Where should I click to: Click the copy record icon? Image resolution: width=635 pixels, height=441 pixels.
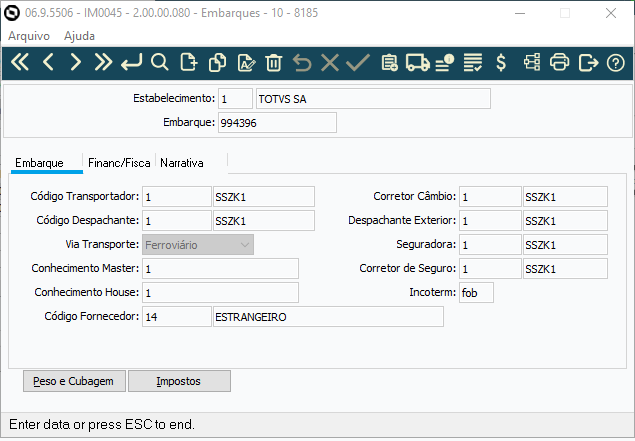[x=216, y=63]
